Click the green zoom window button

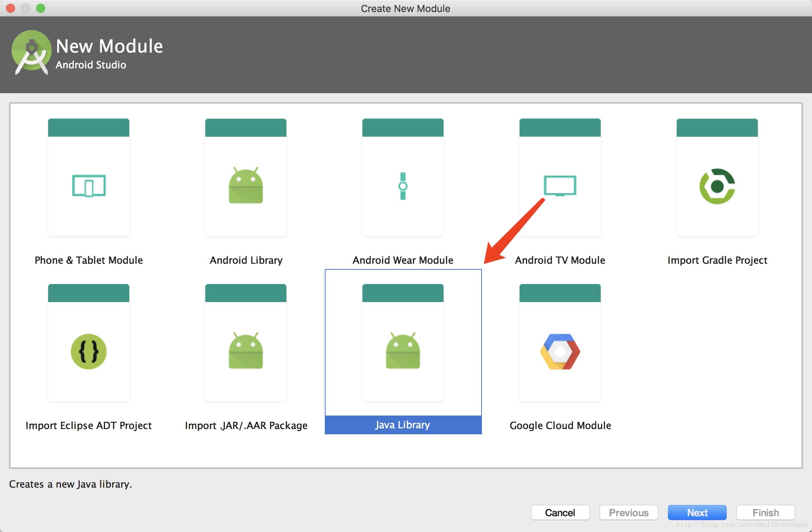[x=41, y=8]
